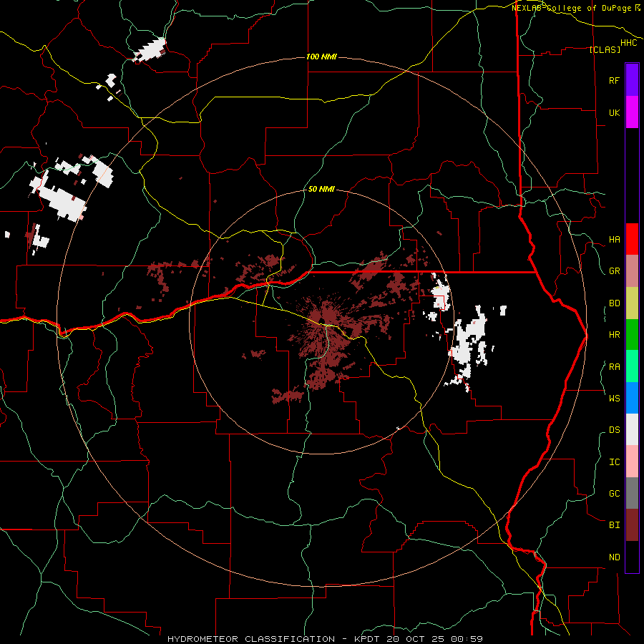The height and width of the screenshot is (644, 644).
Task: Click the DS legend label
Action: [x=614, y=430]
